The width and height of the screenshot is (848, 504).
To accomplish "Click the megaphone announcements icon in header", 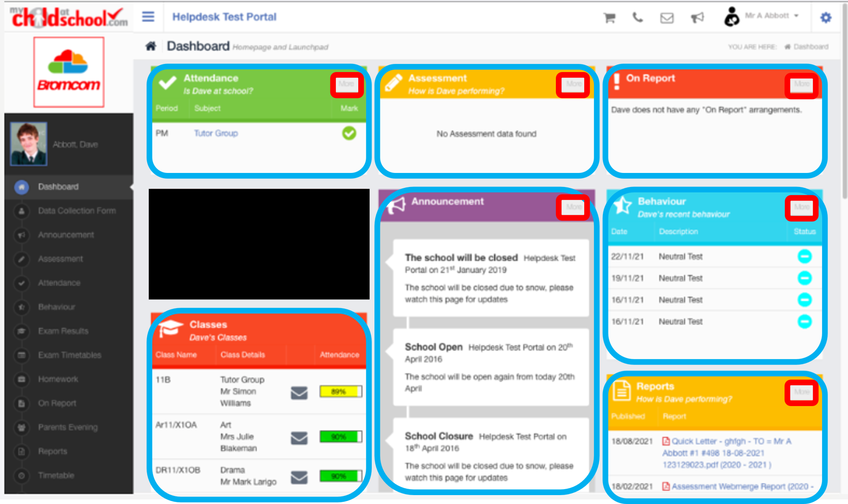I will click(697, 17).
